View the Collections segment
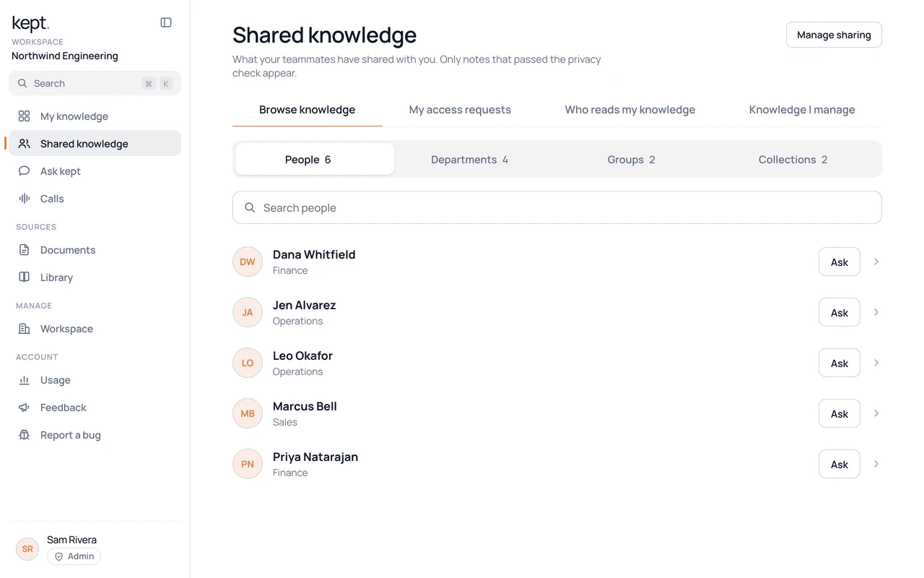 [793, 160]
